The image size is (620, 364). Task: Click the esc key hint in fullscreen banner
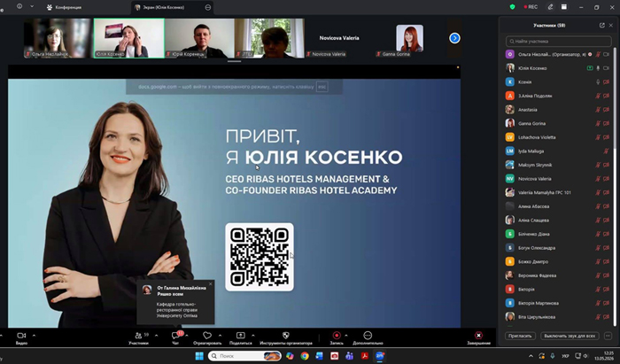point(322,87)
